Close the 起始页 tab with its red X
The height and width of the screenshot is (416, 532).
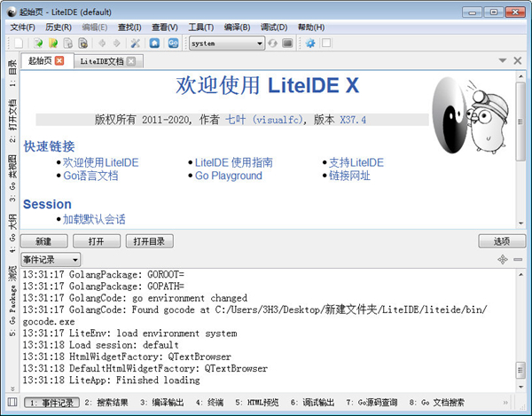(x=59, y=60)
